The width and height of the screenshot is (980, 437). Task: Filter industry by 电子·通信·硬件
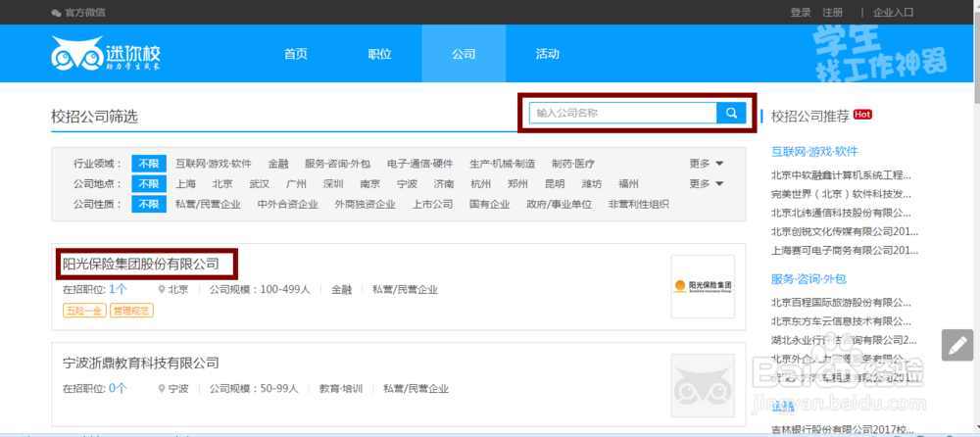[419, 164]
